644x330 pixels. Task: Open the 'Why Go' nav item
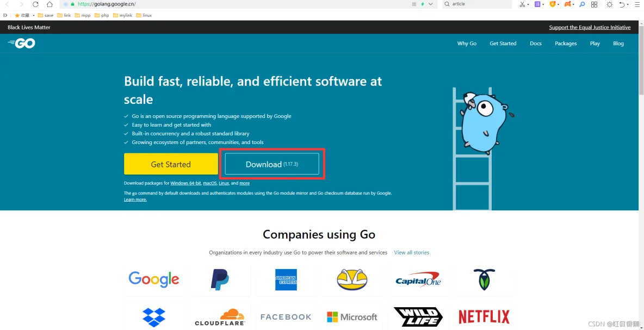tap(467, 43)
